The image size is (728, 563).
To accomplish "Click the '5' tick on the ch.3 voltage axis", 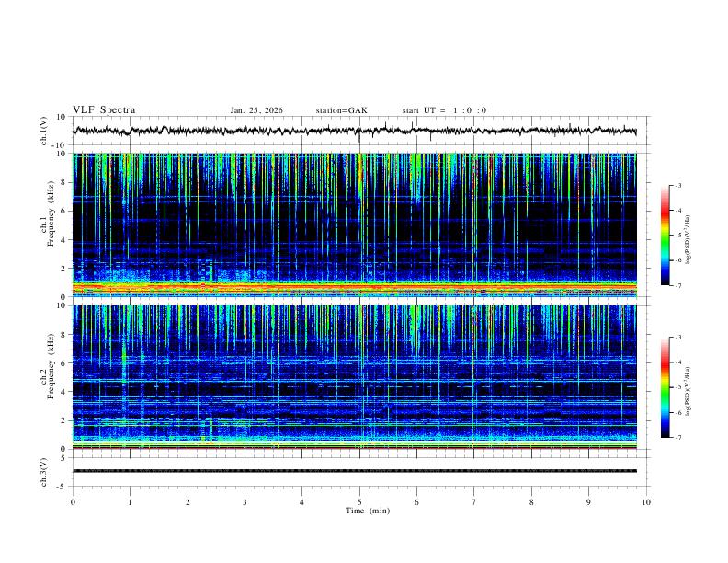I will 63,457.
